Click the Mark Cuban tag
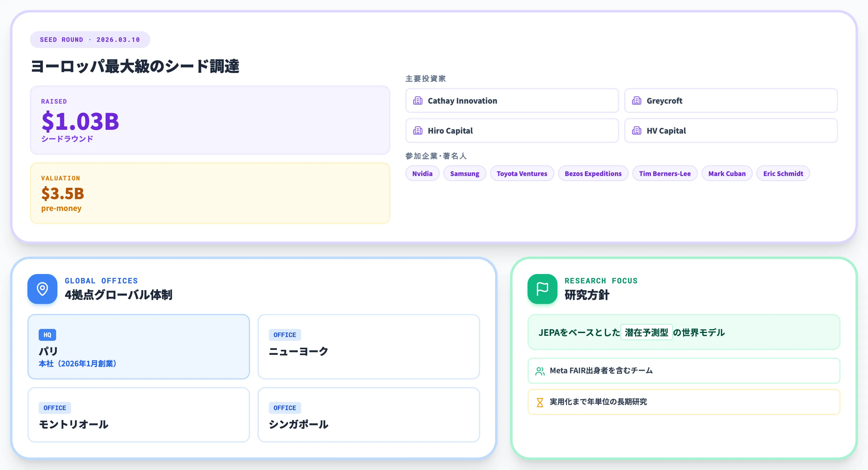Image resolution: width=868 pixels, height=470 pixels. (727, 174)
